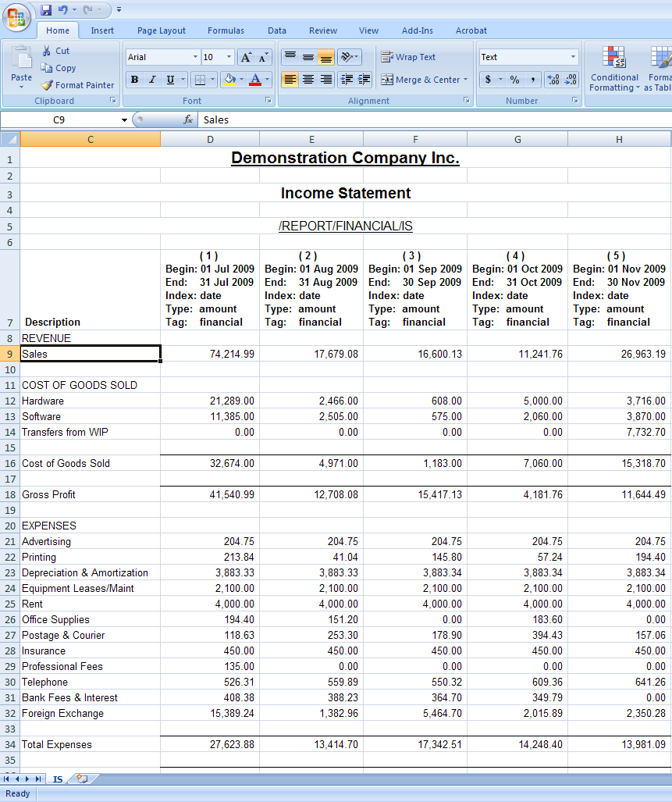Open the Name Box dropdown arrow
Viewport: 672px width, 802px height.
[124, 120]
